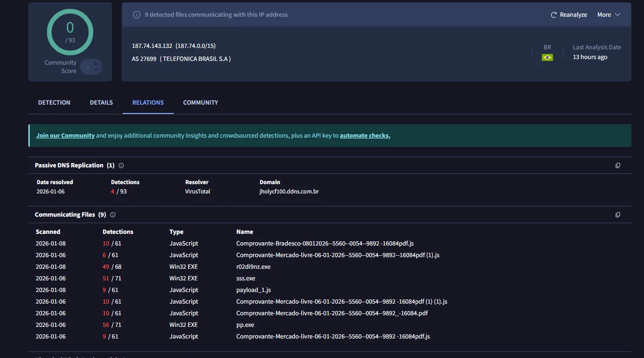Click the Type column header in Communicating Files
644x358 pixels.
click(176, 232)
